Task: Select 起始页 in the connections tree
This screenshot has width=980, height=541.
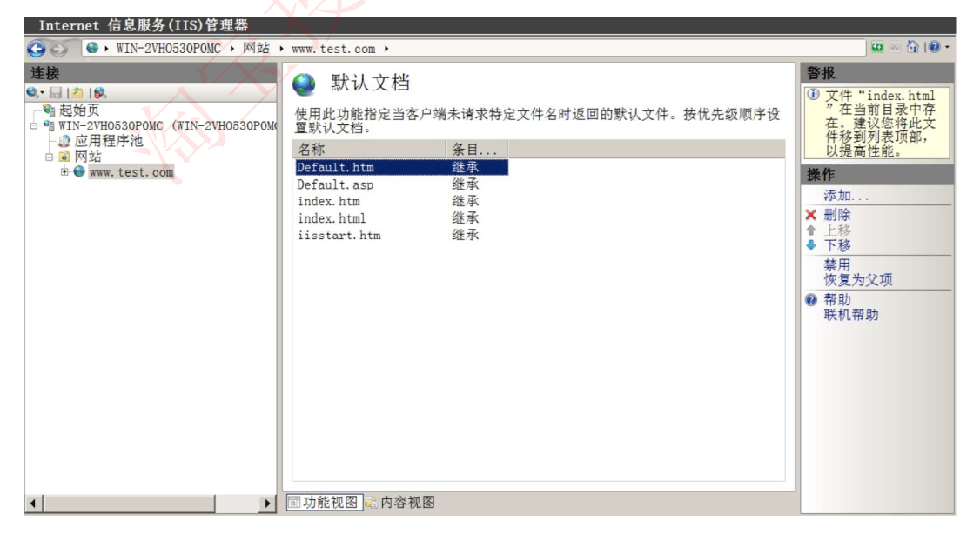Action: [78, 110]
